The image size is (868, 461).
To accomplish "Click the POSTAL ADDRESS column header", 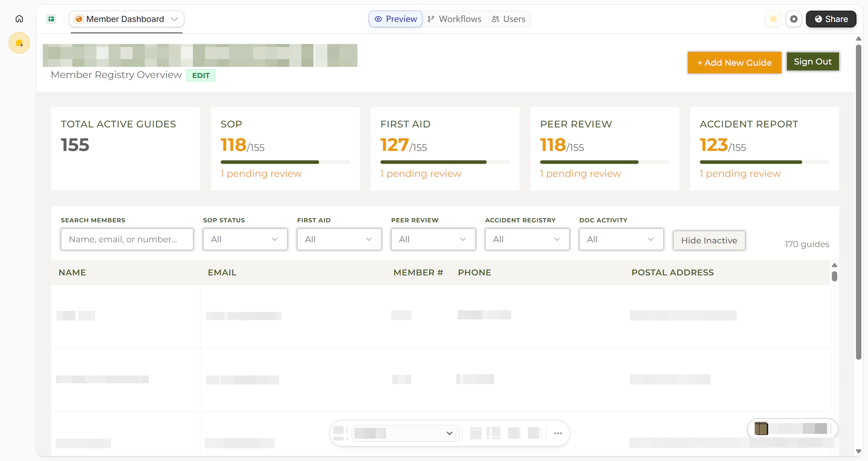I will [x=672, y=273].
